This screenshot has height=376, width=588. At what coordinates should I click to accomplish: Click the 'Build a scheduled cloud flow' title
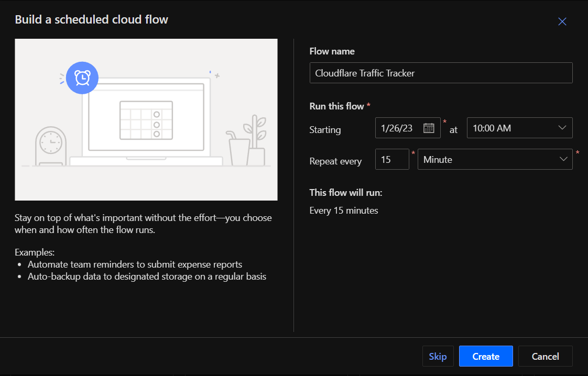coord(92,20)
